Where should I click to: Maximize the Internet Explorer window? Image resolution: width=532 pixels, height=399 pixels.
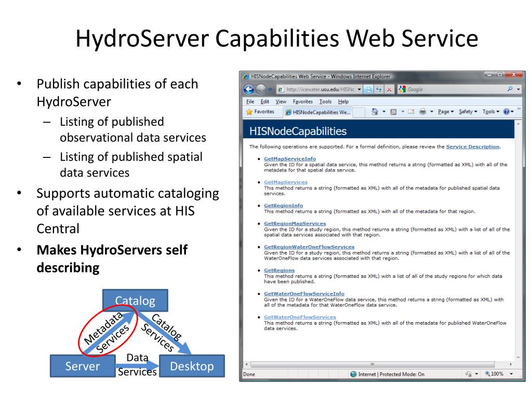coord(499,75)
